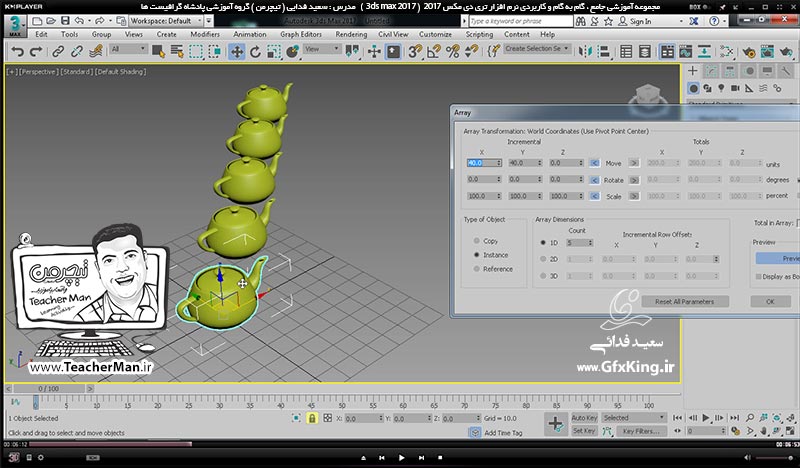
Task: Open the Utilities wrench panel
Action: (786, 71)
